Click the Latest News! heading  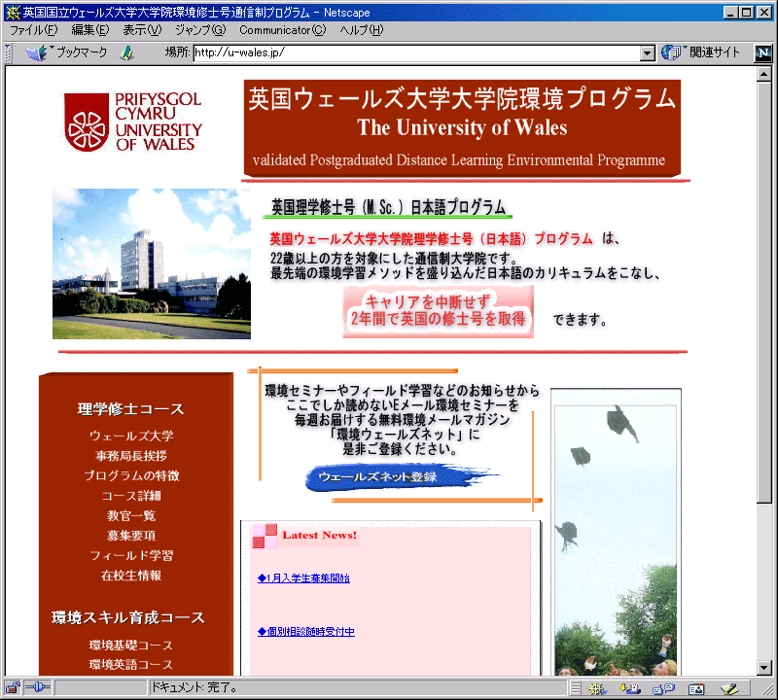(x=320, y=536)
